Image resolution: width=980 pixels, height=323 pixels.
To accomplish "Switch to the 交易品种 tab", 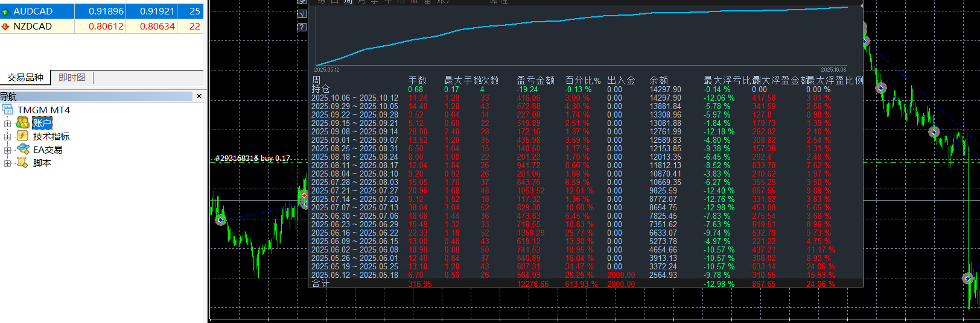I will click(25, 78).
